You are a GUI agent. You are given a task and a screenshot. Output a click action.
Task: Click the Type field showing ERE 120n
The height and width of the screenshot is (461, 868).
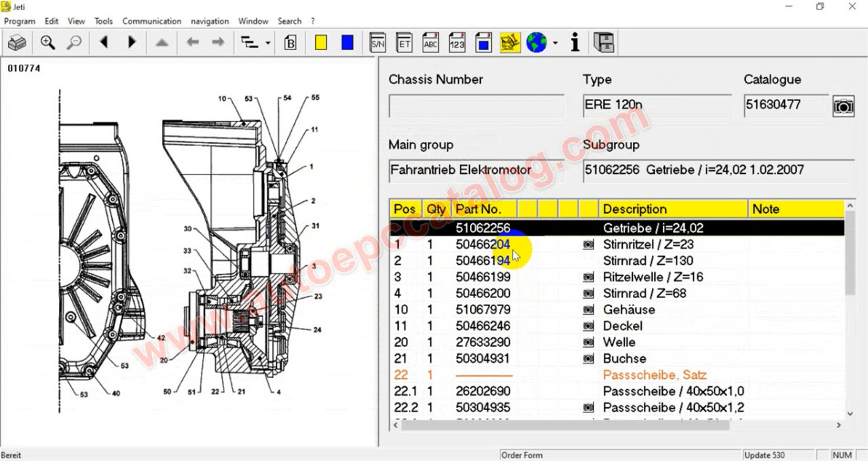(657, 105)
